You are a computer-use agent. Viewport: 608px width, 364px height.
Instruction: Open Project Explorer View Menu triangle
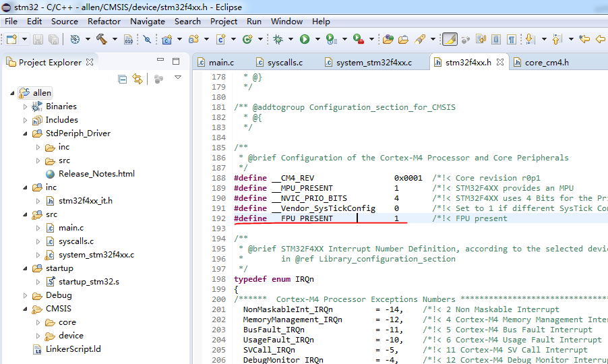(x=178, y=78)
